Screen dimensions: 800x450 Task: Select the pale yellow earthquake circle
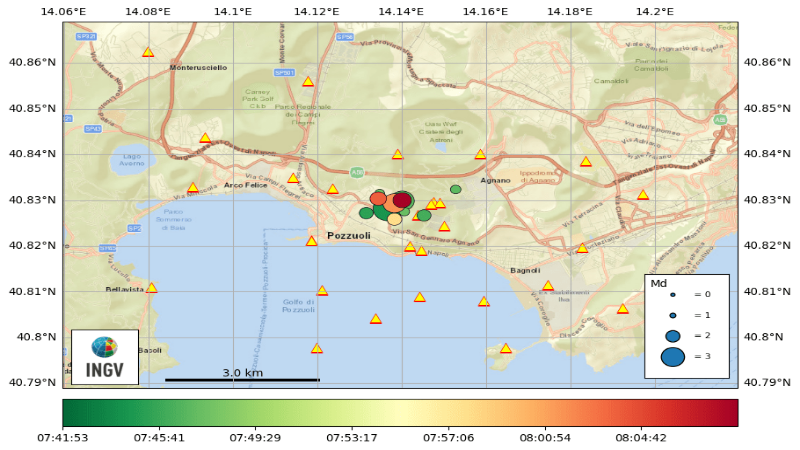point(395,219)
